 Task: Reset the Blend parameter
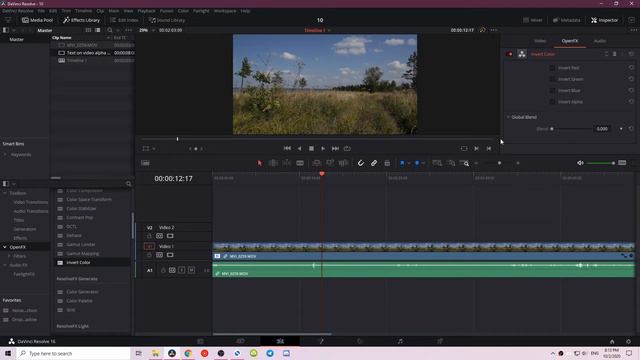631,129
